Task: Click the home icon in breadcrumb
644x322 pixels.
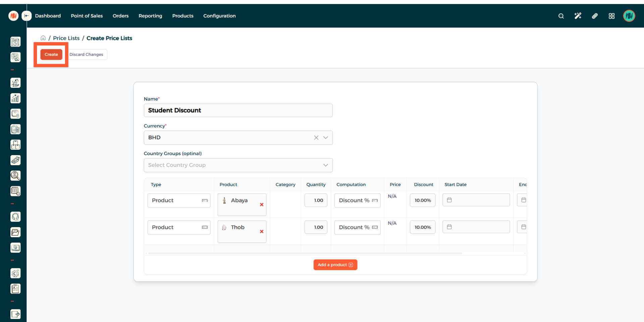Action: [43, 38]
